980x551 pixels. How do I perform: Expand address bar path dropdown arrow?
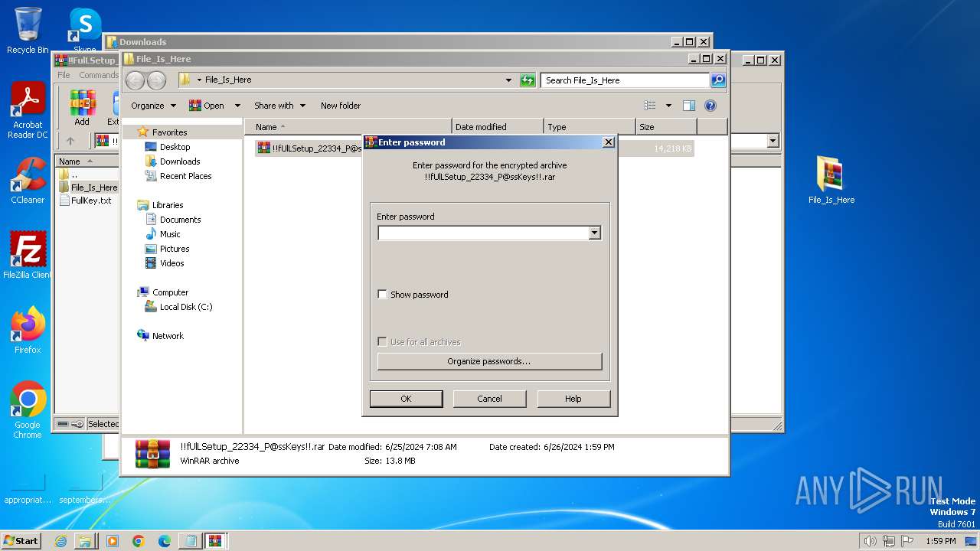point(508,80)
